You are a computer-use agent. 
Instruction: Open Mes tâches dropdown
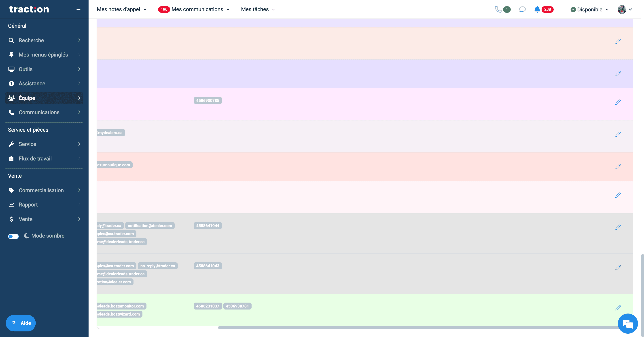coord(258,9)
